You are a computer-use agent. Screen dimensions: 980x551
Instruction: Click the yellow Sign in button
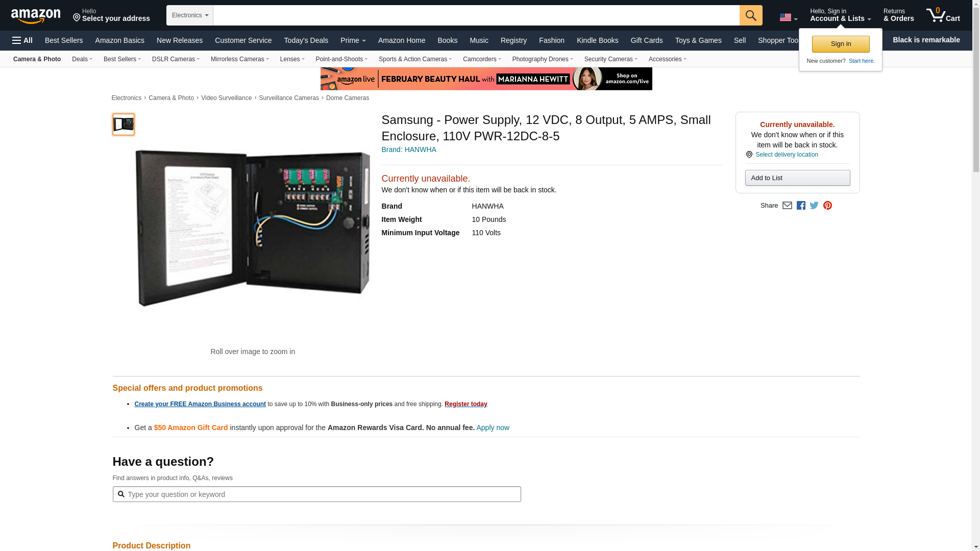tap(841, 44)
